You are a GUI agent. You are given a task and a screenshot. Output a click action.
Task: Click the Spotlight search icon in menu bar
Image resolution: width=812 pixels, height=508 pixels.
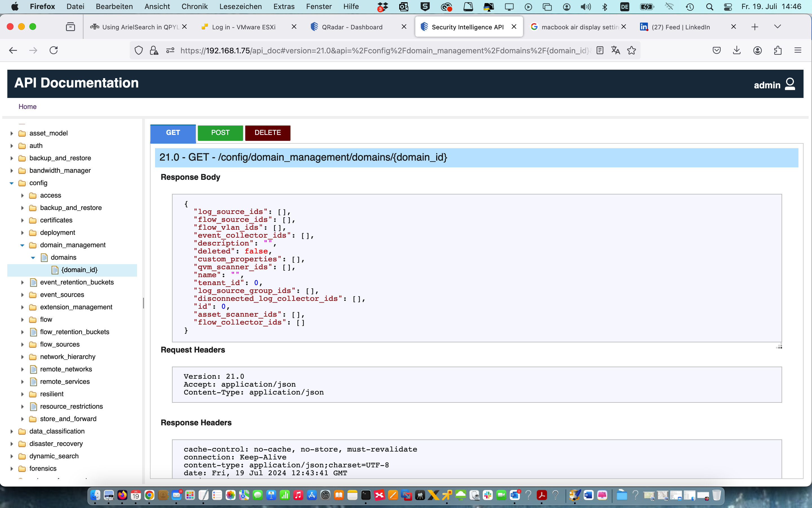[x=710, y=7]
